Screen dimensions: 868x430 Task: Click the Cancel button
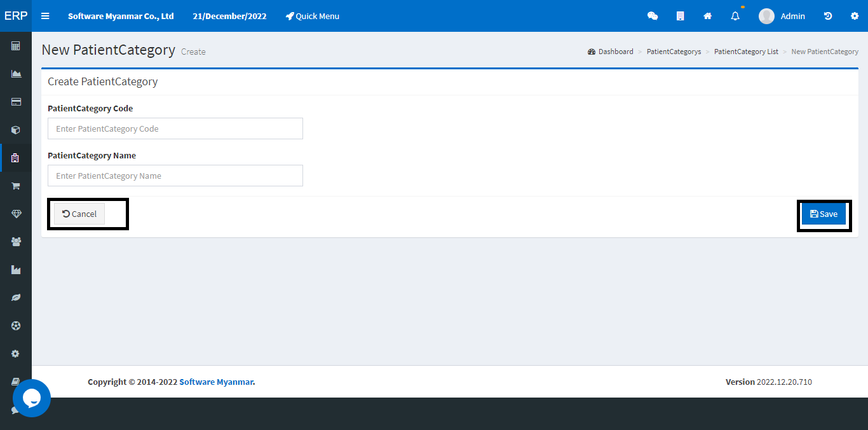tap(79, 214)
